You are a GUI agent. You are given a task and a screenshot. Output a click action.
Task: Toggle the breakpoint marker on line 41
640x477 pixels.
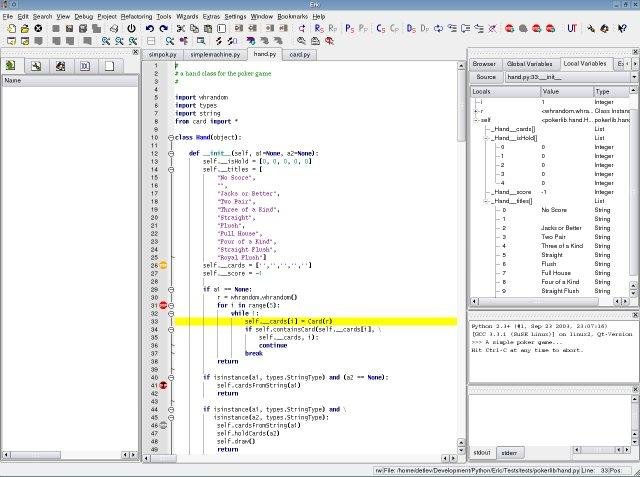[164, 385]
